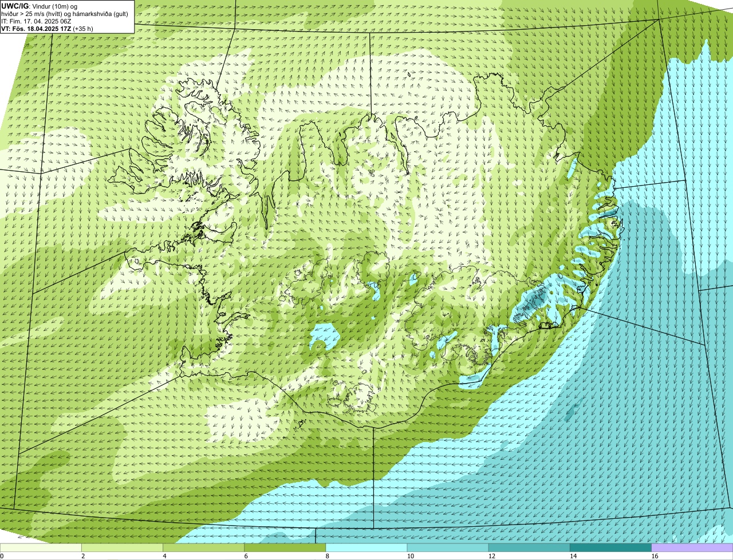Viewport: 733px width, 560px height.
Task: Click the 0–2 m/s palest legend swatch
Action: 41,548
